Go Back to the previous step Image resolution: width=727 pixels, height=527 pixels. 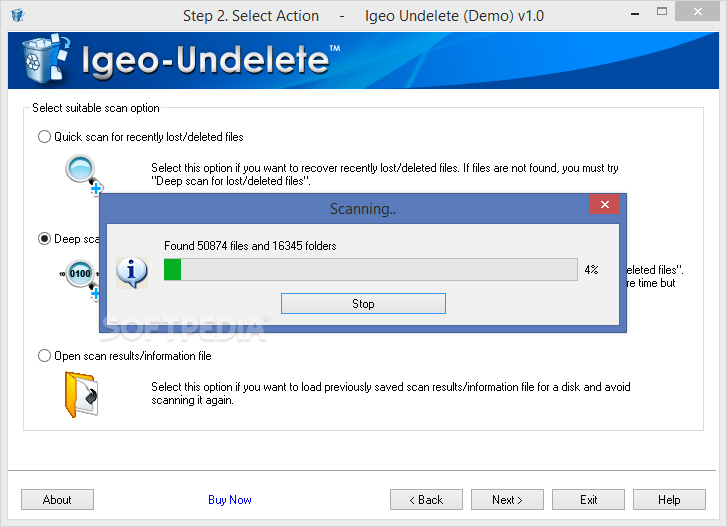click(426, 500)
